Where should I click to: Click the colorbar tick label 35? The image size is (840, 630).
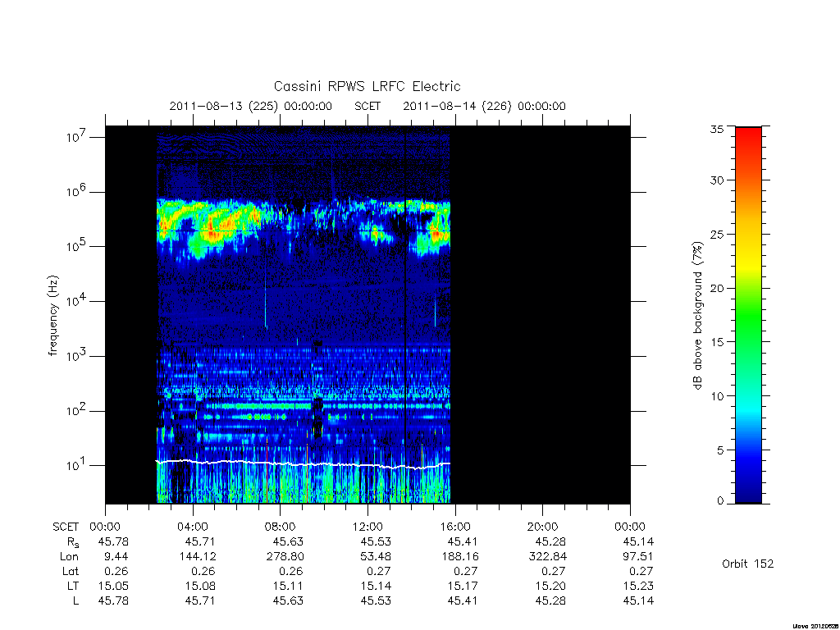coord(717,129)
